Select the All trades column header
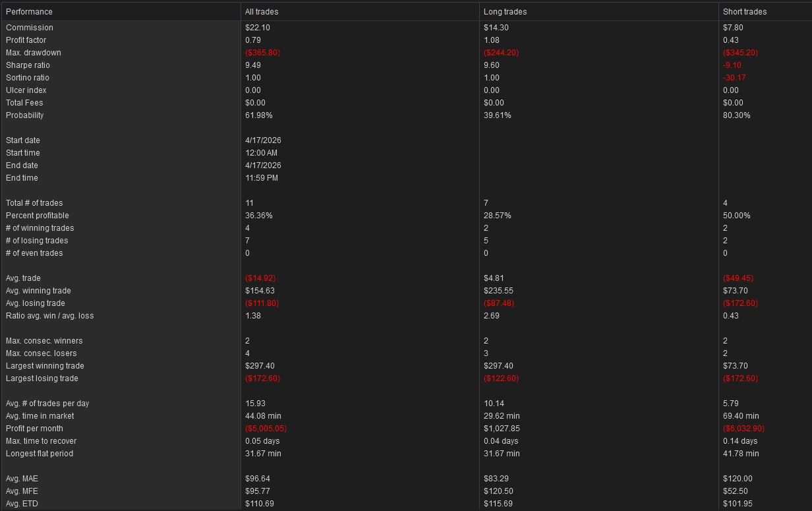This screenshot has width=812, height=511. point(262,12)
